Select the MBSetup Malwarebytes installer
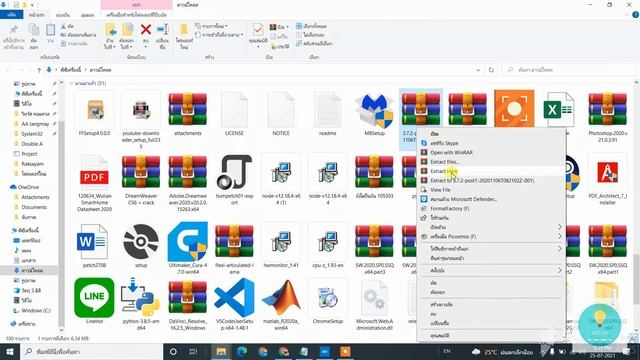 click(x=374, y=114)
